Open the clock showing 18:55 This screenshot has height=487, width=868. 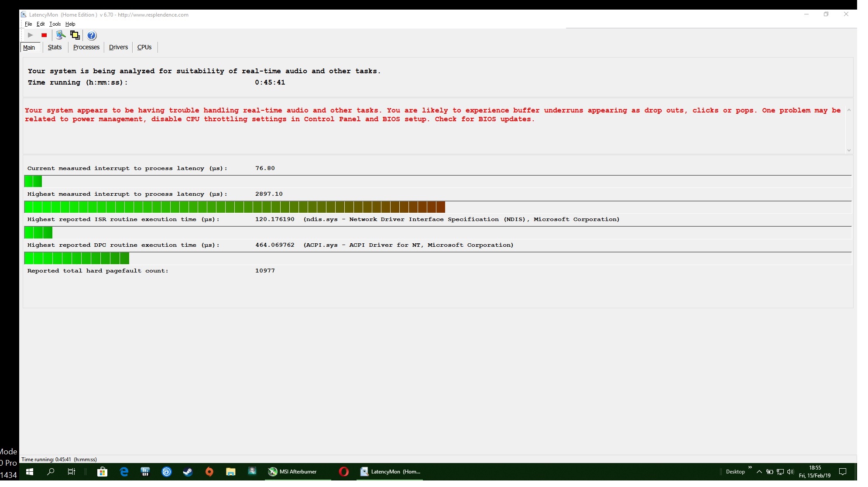point(815,472)
